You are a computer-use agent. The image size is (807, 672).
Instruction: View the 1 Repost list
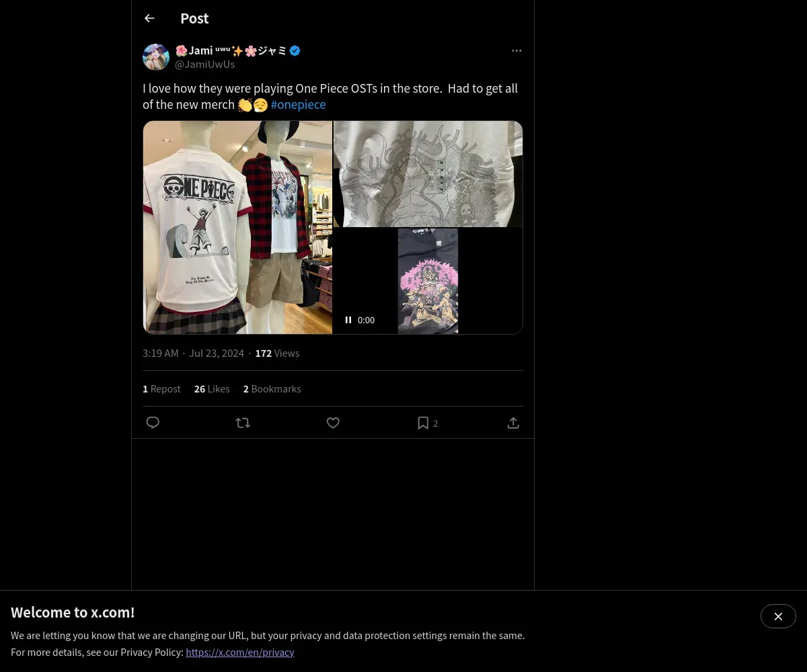click(161, 389)
